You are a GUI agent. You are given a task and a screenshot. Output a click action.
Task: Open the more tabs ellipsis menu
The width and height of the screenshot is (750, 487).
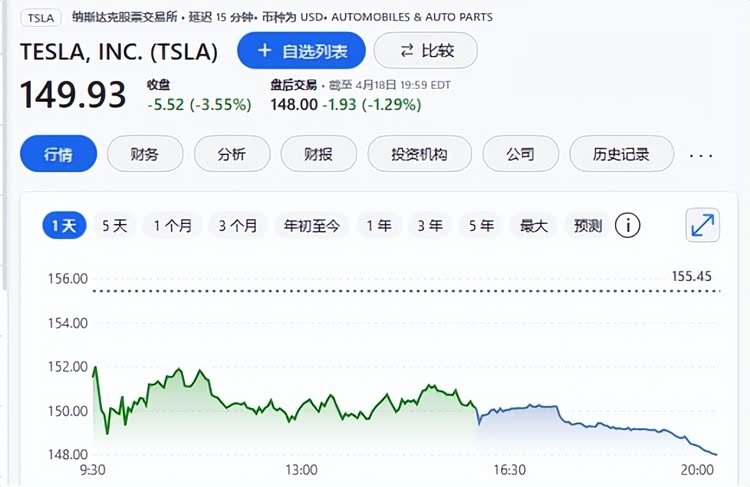(701, 155)
